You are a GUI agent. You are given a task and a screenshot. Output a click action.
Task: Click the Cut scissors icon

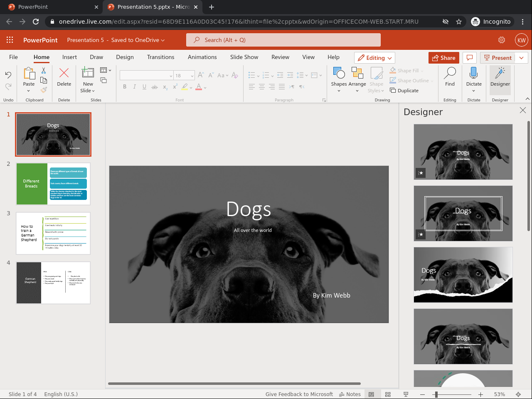44,71
